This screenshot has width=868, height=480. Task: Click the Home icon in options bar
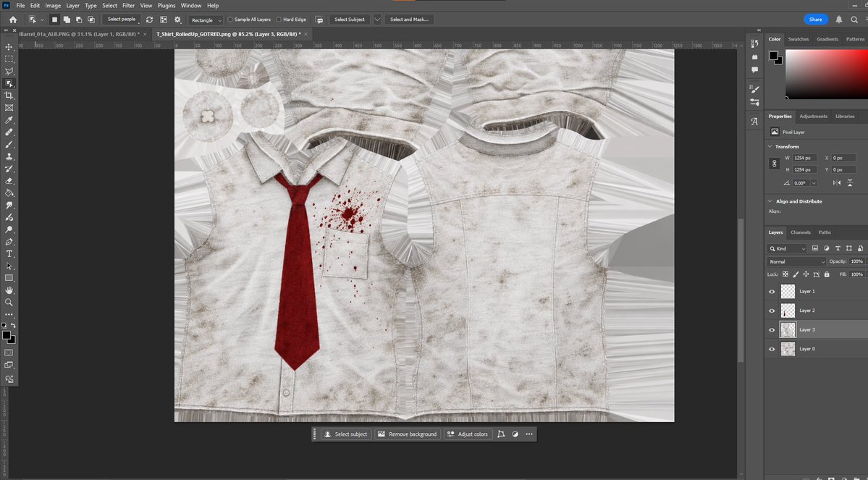13,20
